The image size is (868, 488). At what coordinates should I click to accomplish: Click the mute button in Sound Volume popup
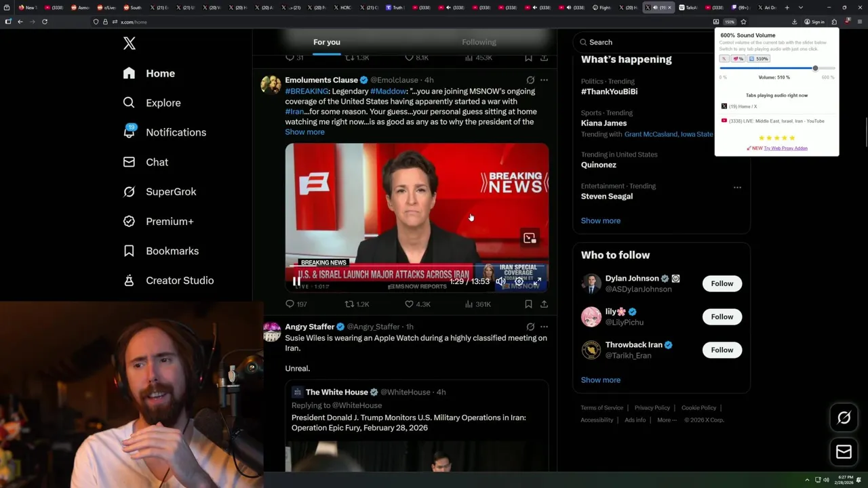[724, 59]
